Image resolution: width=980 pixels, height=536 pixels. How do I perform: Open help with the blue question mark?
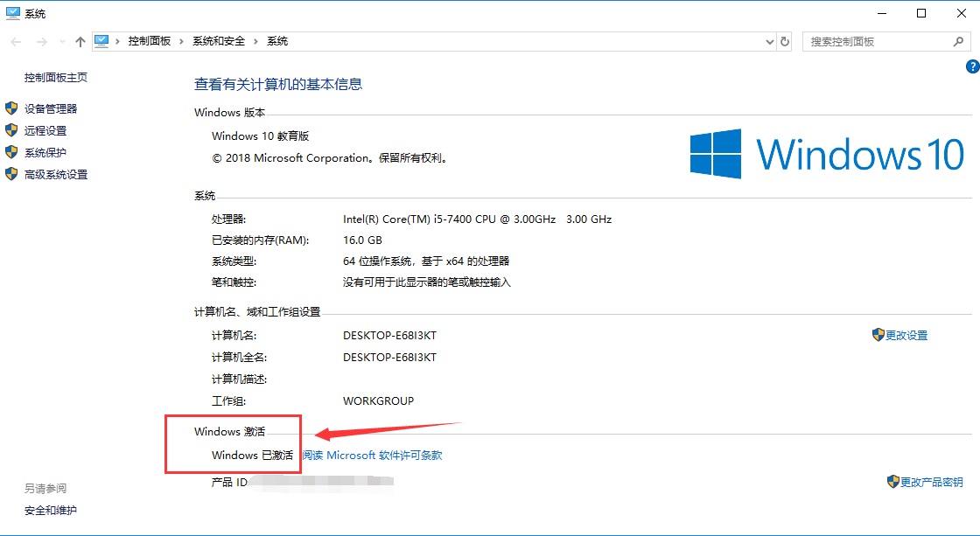[972, 66]
